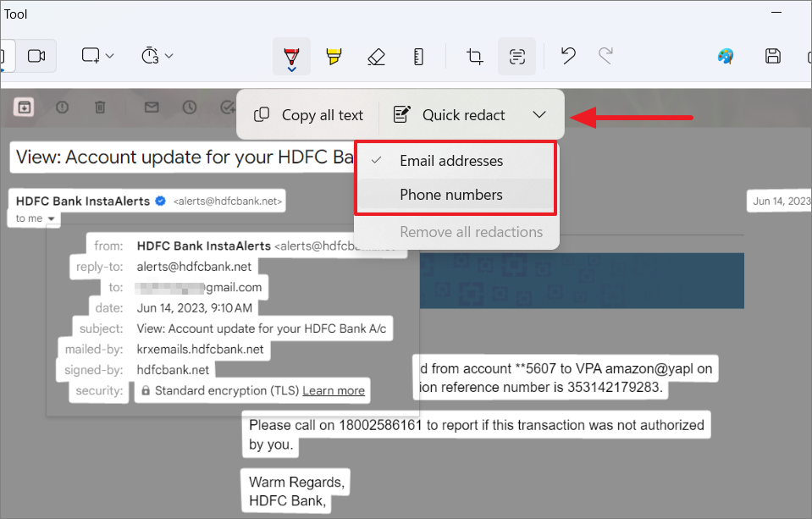Select the red ballpoint pen tool

(x=291, y=56)
